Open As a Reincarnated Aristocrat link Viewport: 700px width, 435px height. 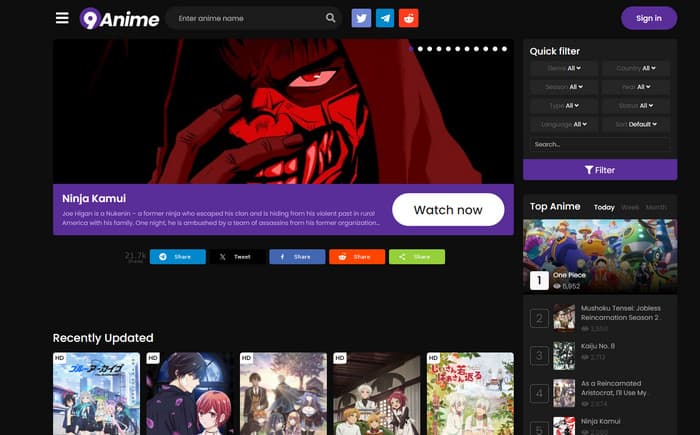(614, 388)
